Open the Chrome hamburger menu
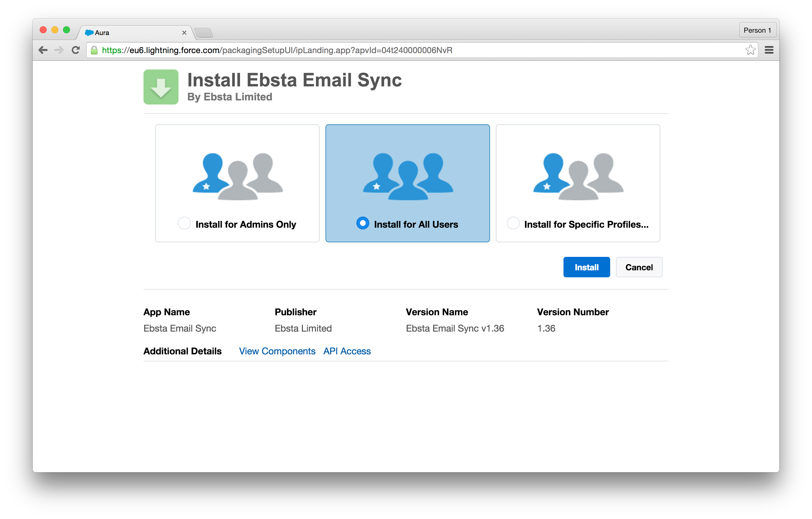 click(769, 50)
